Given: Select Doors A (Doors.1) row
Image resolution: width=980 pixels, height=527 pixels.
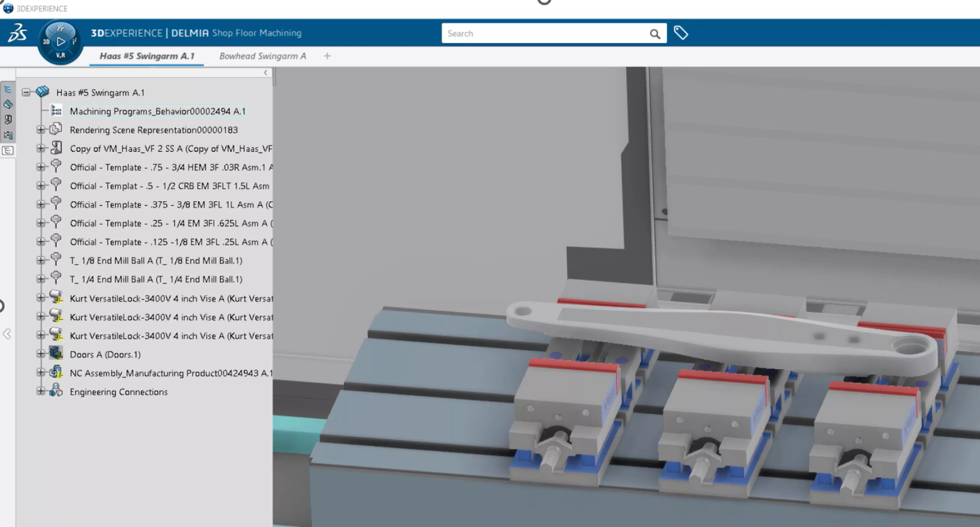Looking at the screenshot, I should [x=105, y=354].
